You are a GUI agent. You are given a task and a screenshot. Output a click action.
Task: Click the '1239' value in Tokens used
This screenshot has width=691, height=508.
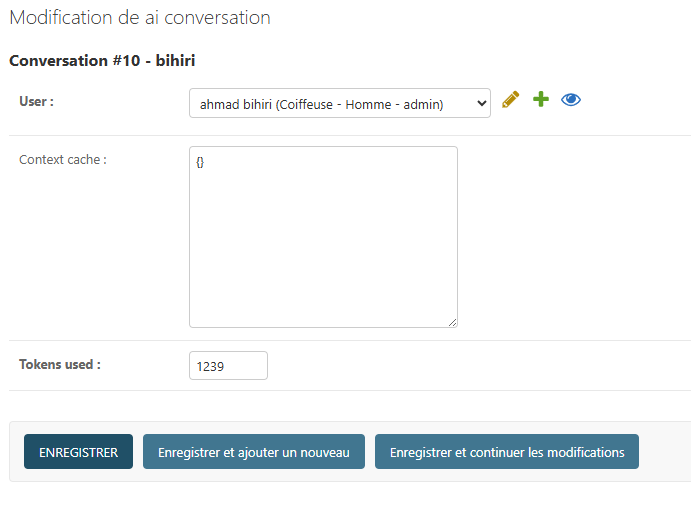click(211, 367)
